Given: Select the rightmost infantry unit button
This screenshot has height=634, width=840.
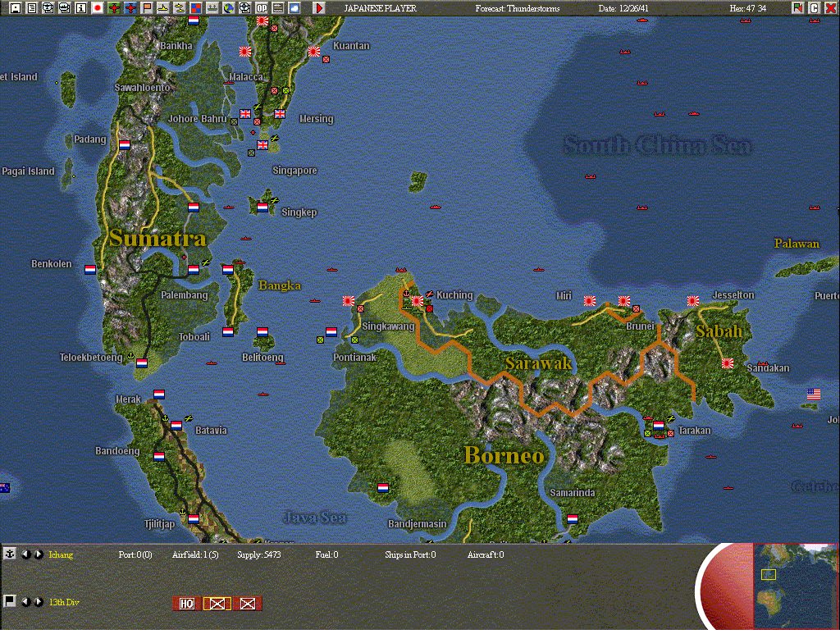Looking at the screenshot, I should pyautogui.click(x=248, y=604).
